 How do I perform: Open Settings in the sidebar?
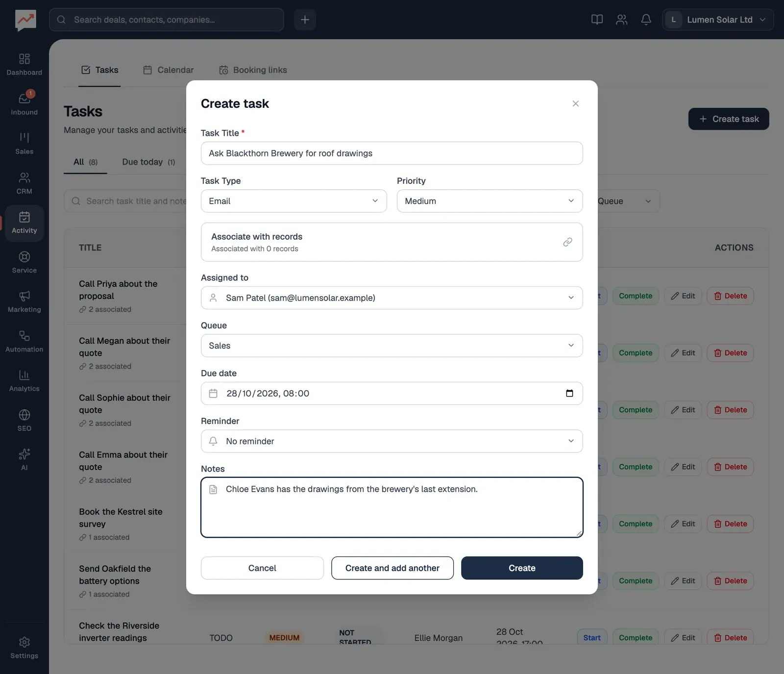pyautogui.click(x=24, y=648)
